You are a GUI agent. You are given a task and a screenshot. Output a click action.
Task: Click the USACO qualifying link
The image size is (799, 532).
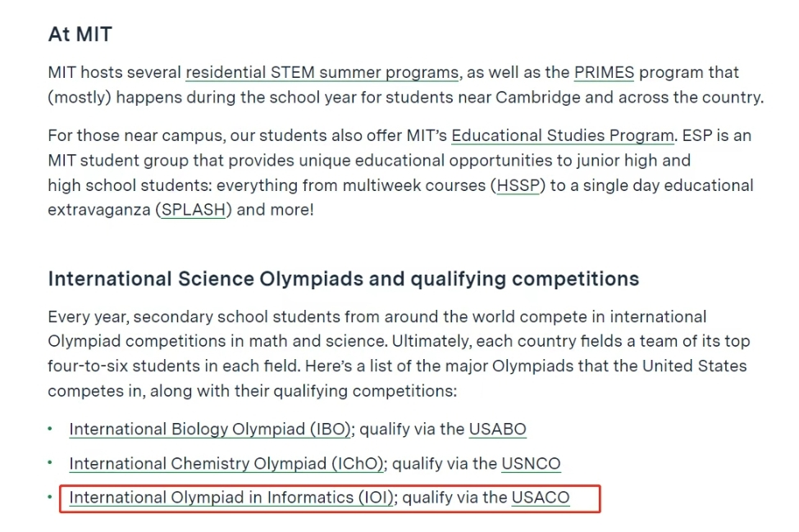[541, 498]
